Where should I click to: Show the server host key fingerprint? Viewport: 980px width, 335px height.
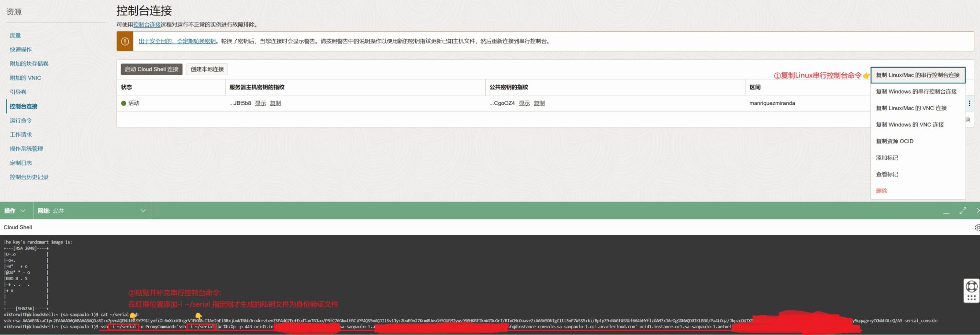[x=260, y=103]
